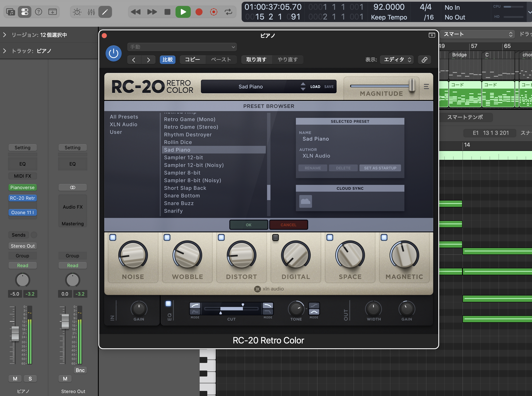
Task: Go to previous plug-in setting arrow
Action: coord(134,60)
